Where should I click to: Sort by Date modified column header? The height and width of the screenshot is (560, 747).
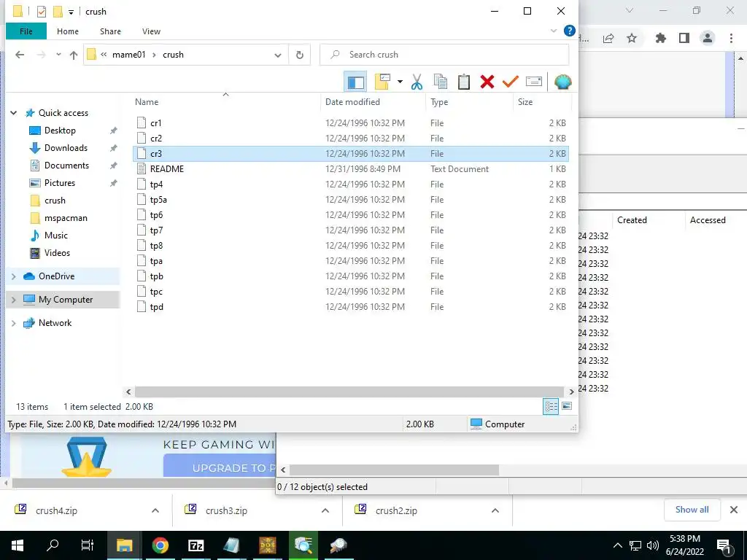373,102
